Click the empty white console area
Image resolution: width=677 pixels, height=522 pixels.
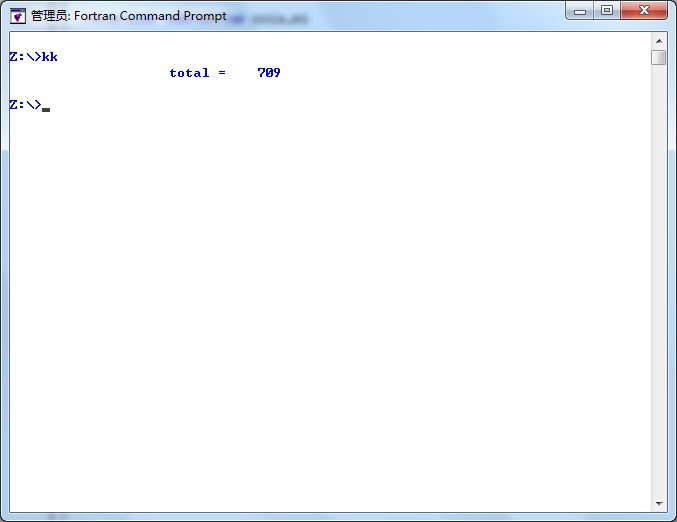click(330, 300)
